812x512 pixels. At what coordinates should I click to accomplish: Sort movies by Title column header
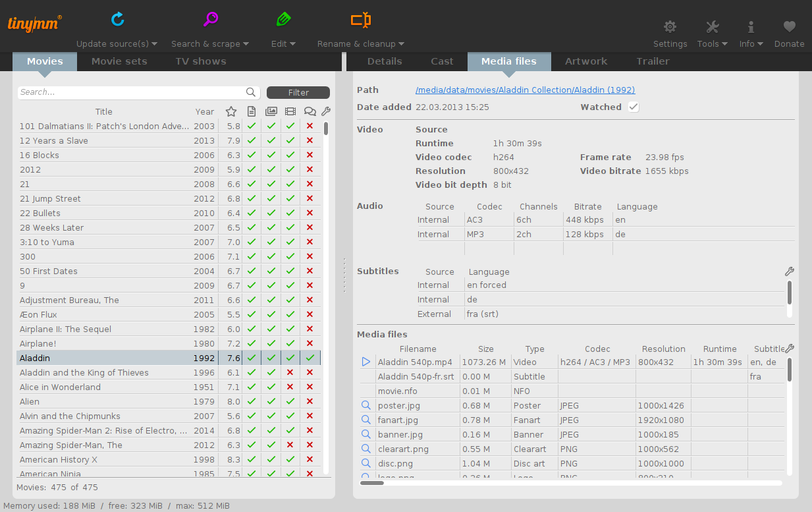(x=104, y=111)
